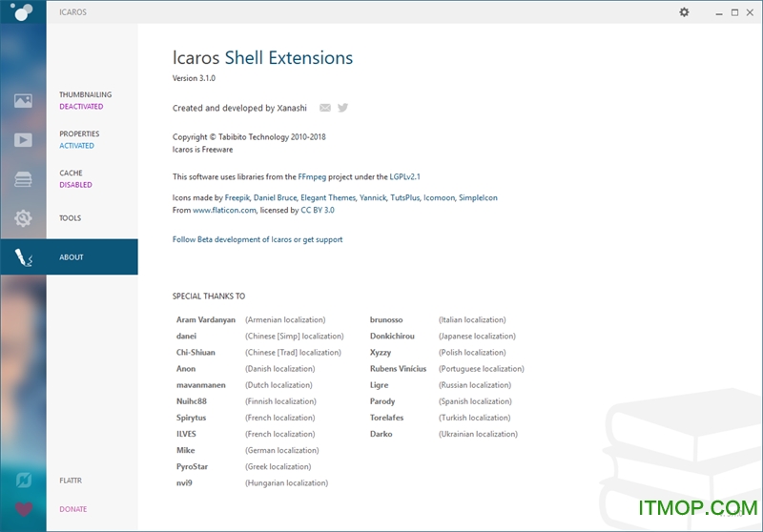763x532 pixels.
Task: Follow the Beta development of Icaros link
Action: point(231,239)
